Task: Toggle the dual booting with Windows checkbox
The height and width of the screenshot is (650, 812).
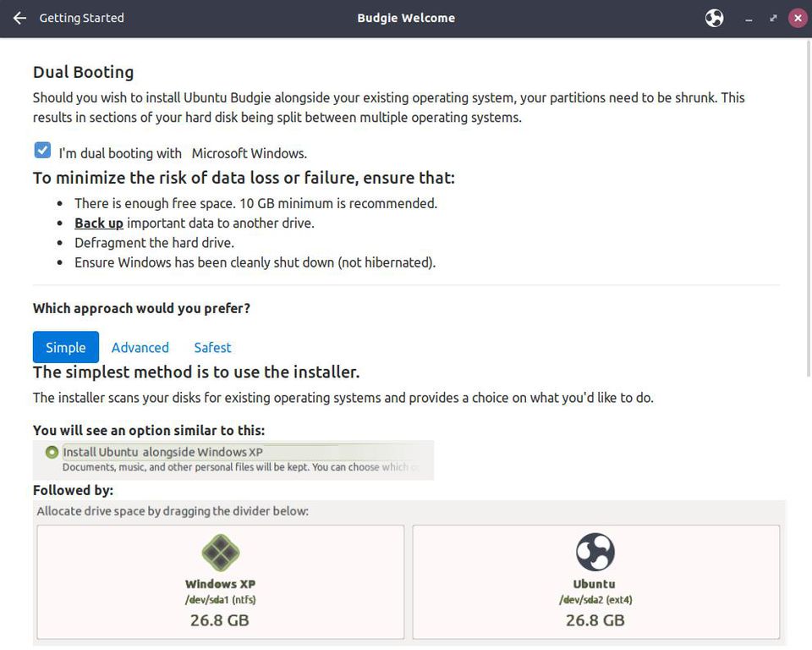Action: pos(42,151)
